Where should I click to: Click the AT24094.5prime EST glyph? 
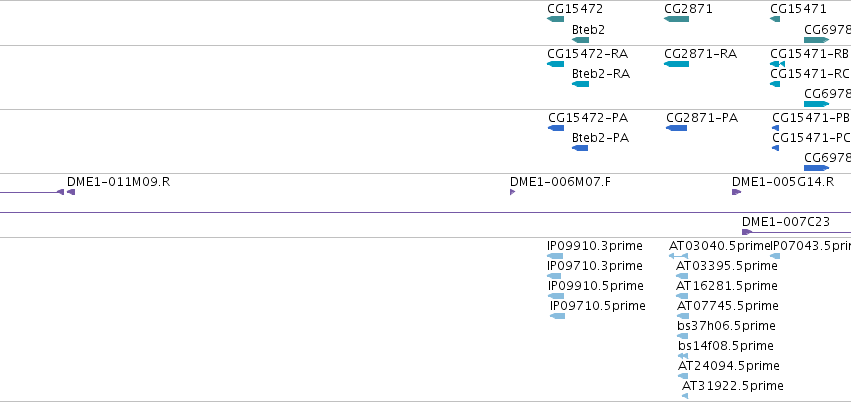coord(683,376)
